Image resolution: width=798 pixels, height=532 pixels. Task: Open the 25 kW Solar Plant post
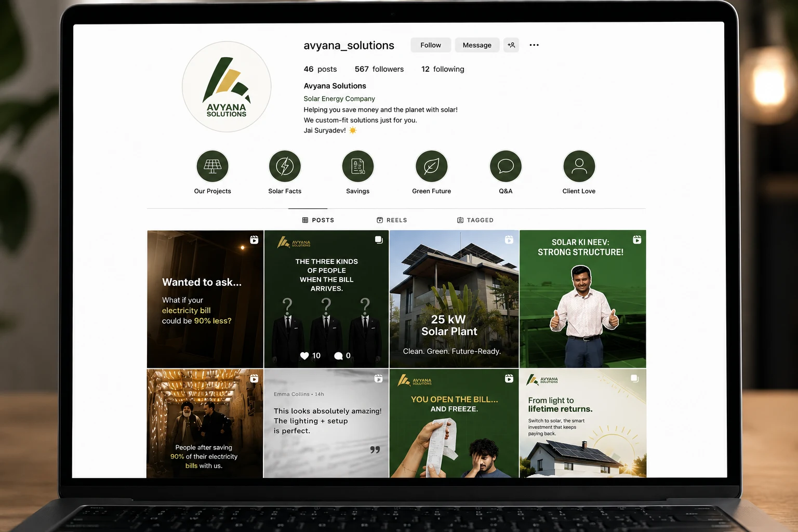click(x=454, y=299)
